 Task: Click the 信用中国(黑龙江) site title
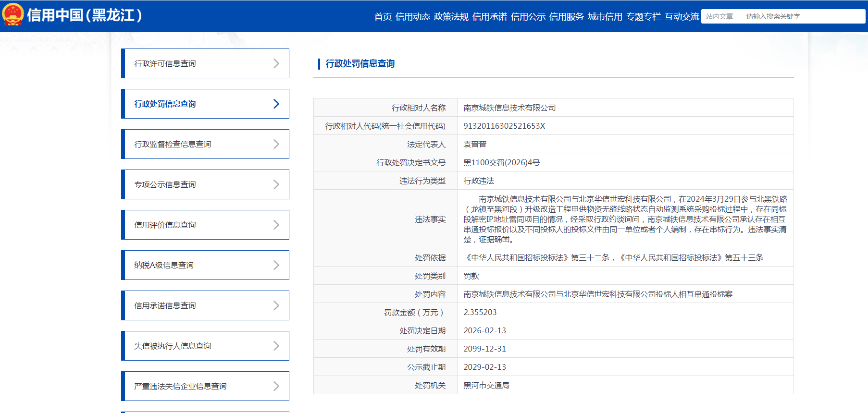[85, 15]
